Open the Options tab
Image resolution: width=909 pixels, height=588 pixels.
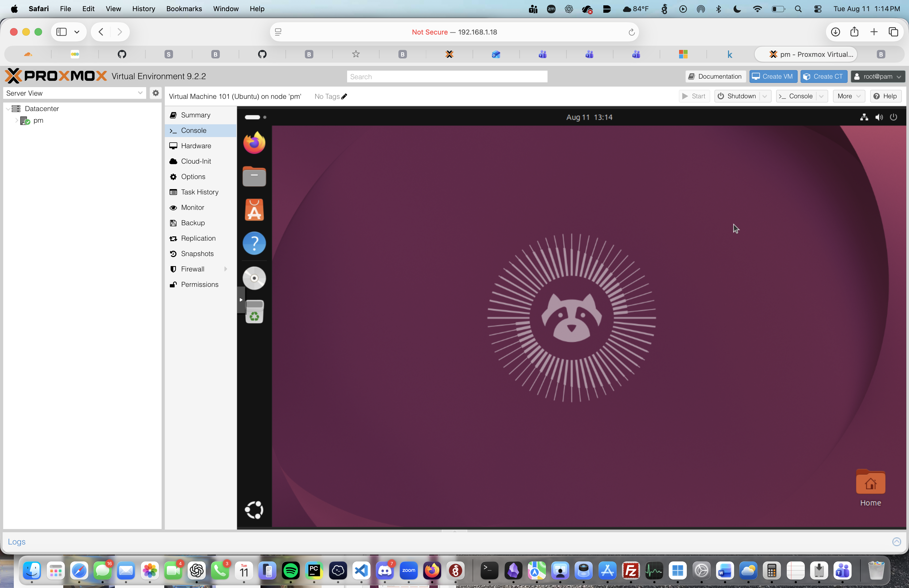pyautogui.click(x=200, y=177)
